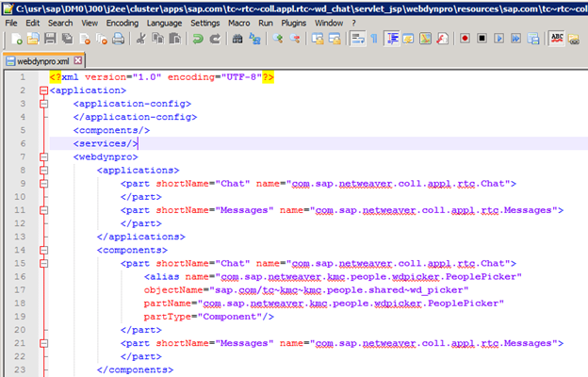Zoom out using the toolbar icon
The height and width of the screenshot is (377, 588).
(295, 39)
